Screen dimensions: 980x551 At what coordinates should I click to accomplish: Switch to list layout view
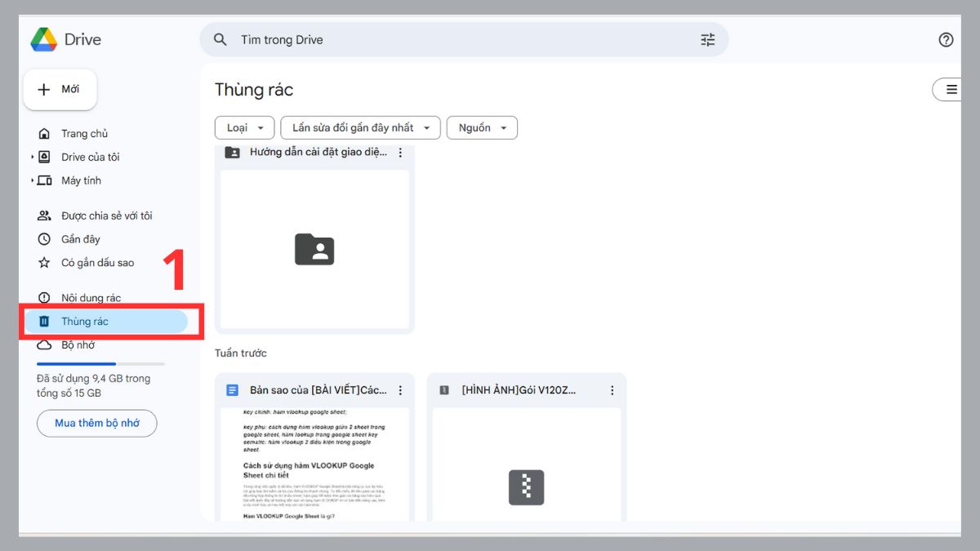tap(950, 90)
